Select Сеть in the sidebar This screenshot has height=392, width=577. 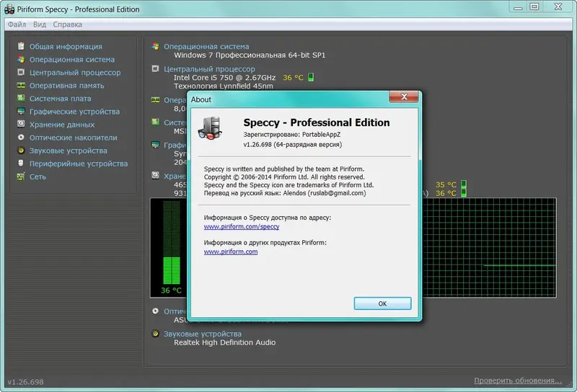[38, 177]
